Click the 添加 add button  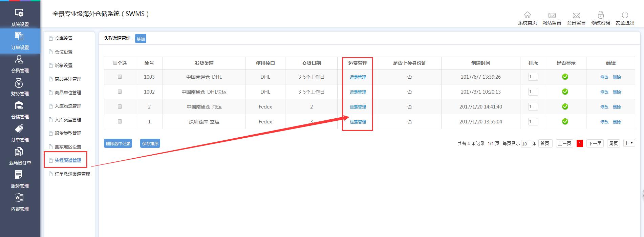(141, 39)
